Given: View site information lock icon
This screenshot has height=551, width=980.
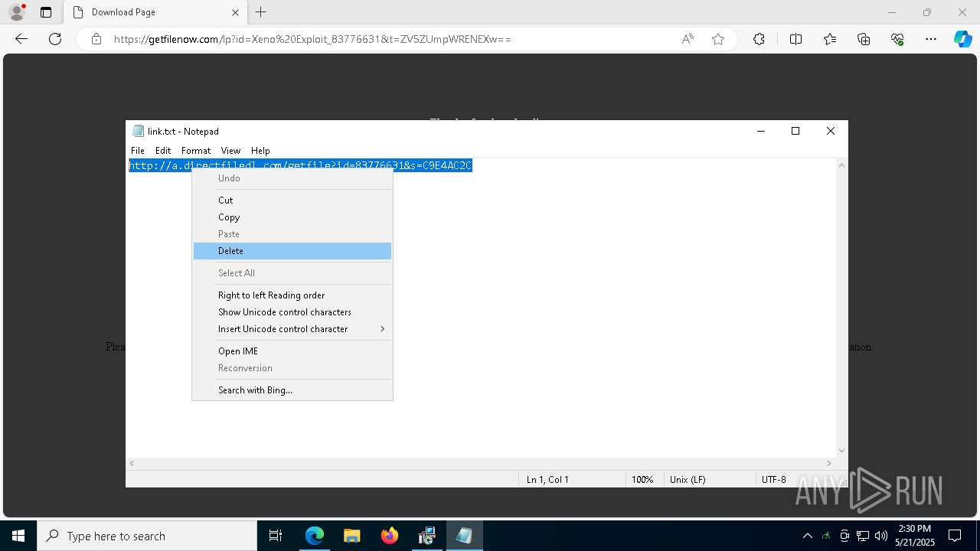Looking at the screenshot, I should pyautogui.click(x=96, y=39).
